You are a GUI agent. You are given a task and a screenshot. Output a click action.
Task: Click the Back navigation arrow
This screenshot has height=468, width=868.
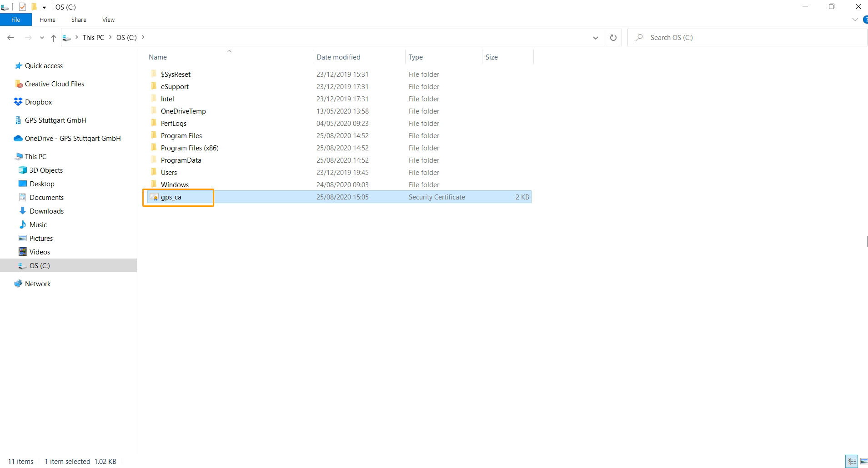coord(11,38)
